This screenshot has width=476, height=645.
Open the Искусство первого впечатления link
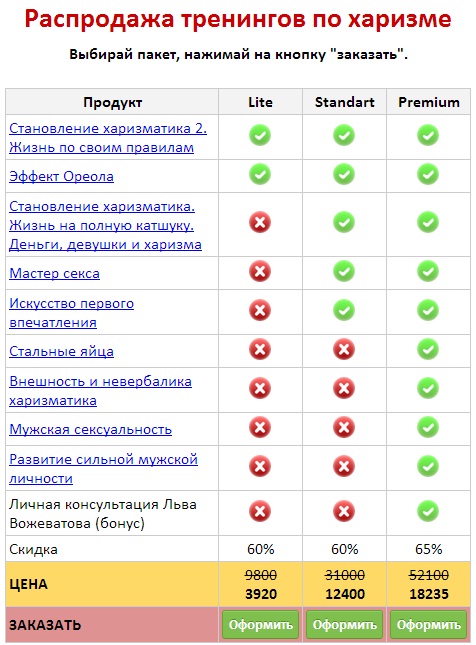[72, 313]
